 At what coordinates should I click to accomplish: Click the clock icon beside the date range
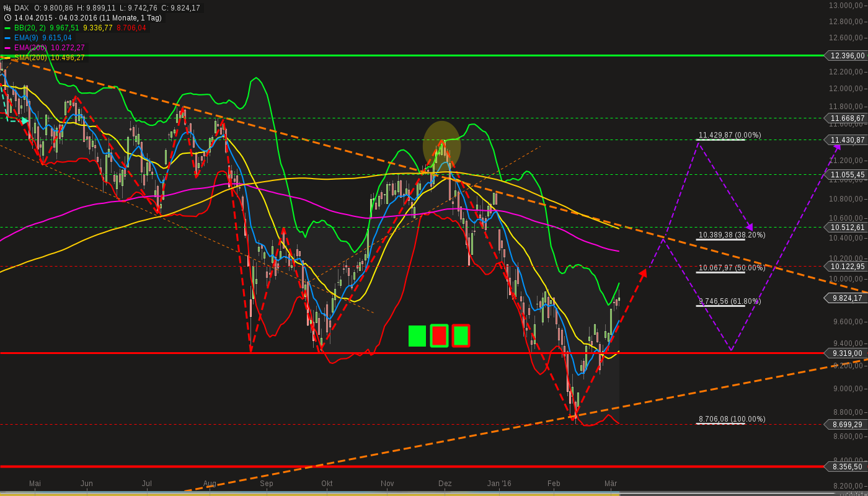click(6, 18)
